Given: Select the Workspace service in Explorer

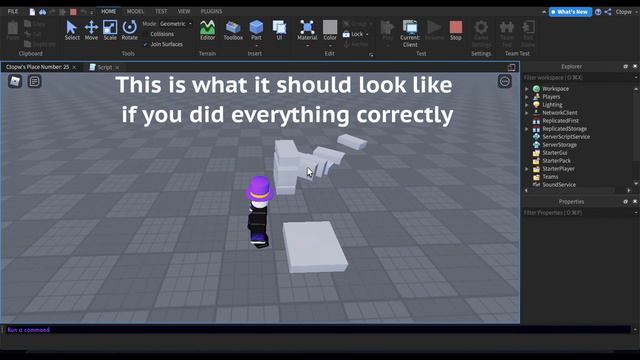Looking at the screenshot, I should tap(555, 89).
